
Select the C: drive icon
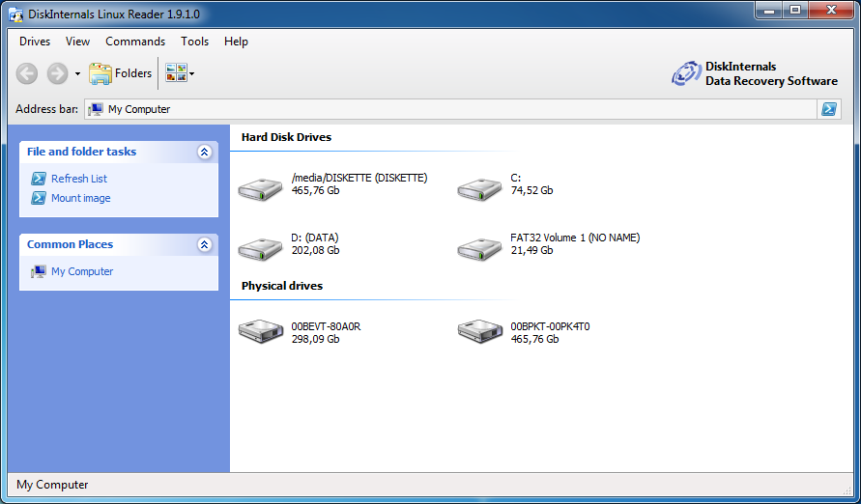tap(479, 188)
